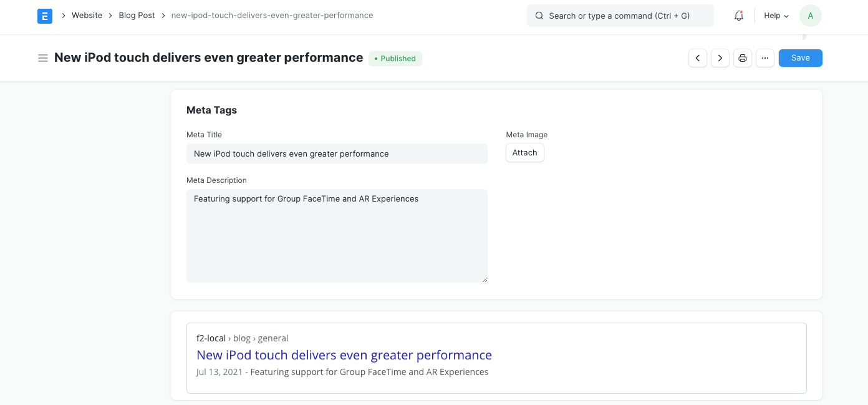Click the blue preview title link
Image resolution: width=868 pixels, height=405 pixels.
click(344, 355)
